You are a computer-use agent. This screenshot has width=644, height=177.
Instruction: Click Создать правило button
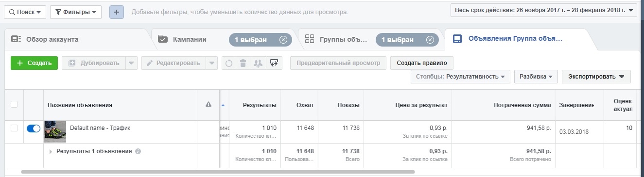pos(421,63)
